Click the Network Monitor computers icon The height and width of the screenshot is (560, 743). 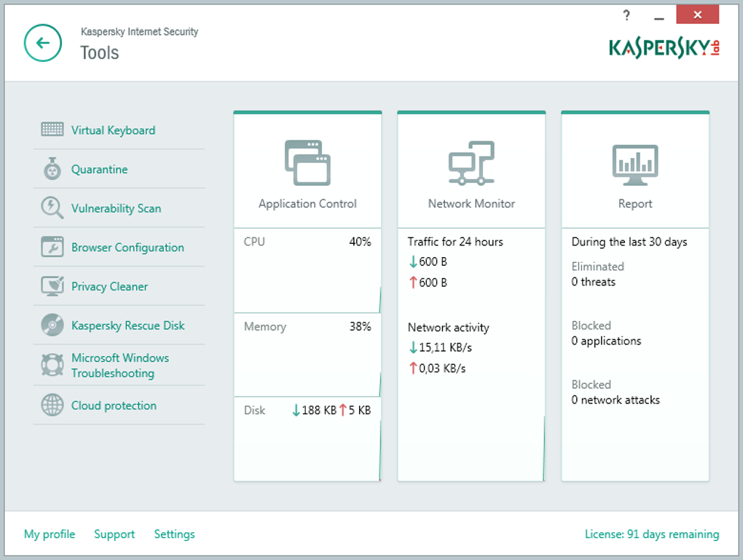(471, 162)
